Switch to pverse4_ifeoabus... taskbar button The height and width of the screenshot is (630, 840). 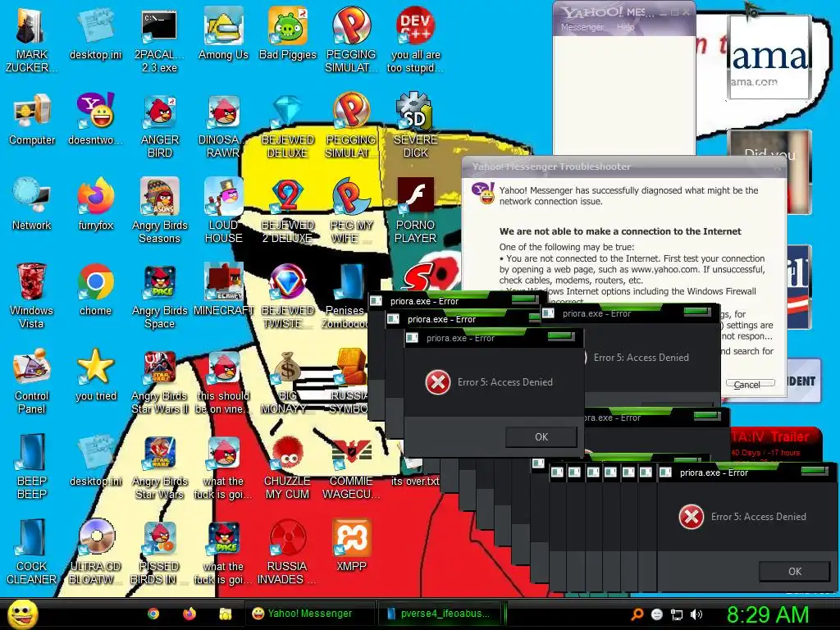pos(441,614)
